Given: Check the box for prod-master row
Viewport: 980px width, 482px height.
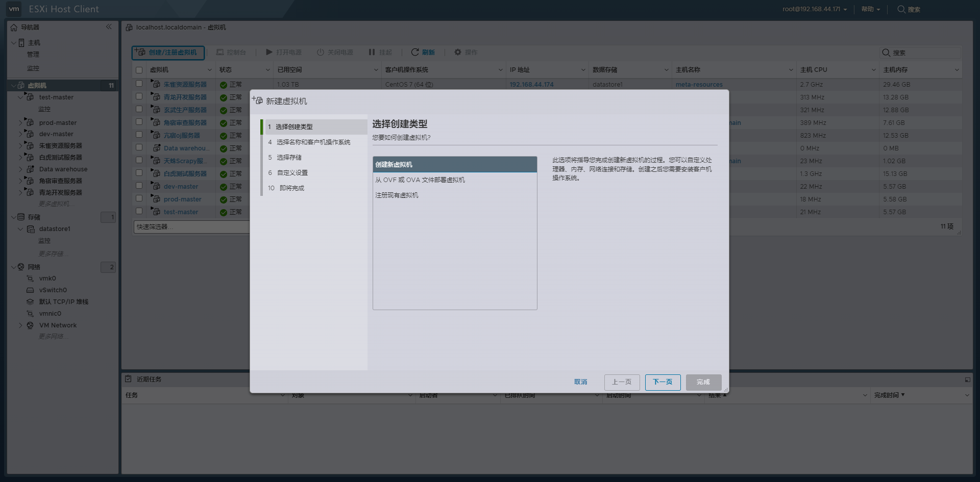Looking at the screenshot, I should pyautogui.click(x=139, y=198).
